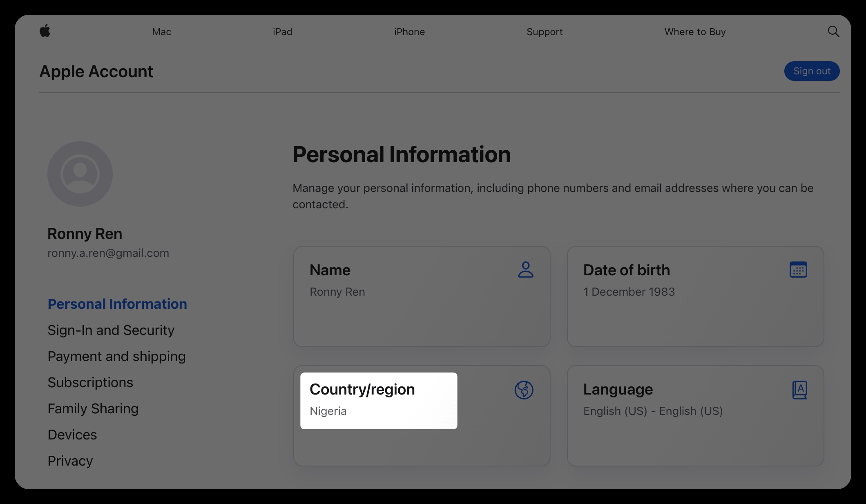Open the search magnifier icon
The height and width of the screenshot is (504, 866).
tap(833, 31)
